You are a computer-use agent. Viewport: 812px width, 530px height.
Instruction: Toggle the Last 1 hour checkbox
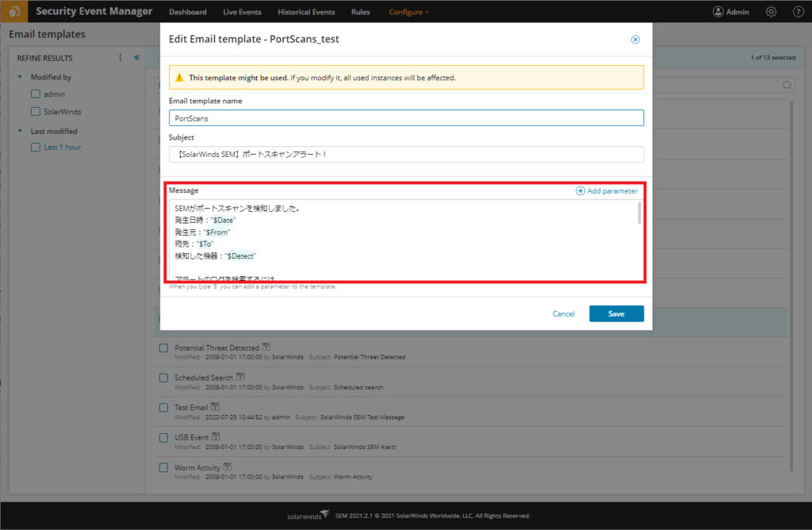pos(35,147)
